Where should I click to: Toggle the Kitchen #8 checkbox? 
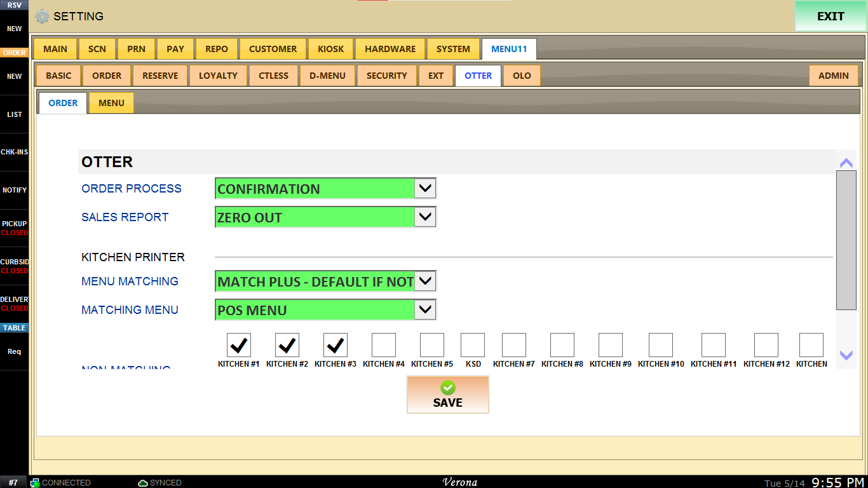562,345
